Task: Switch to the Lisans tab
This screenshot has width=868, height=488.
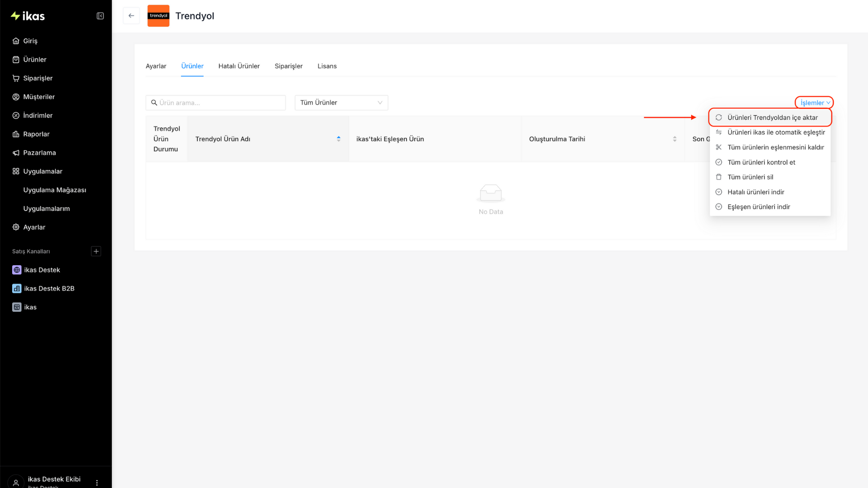Action: pos(327,66)
